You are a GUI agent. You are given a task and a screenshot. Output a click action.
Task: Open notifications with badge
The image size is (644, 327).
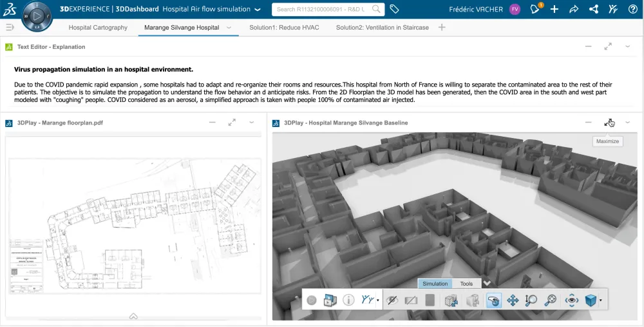[536, 9]
